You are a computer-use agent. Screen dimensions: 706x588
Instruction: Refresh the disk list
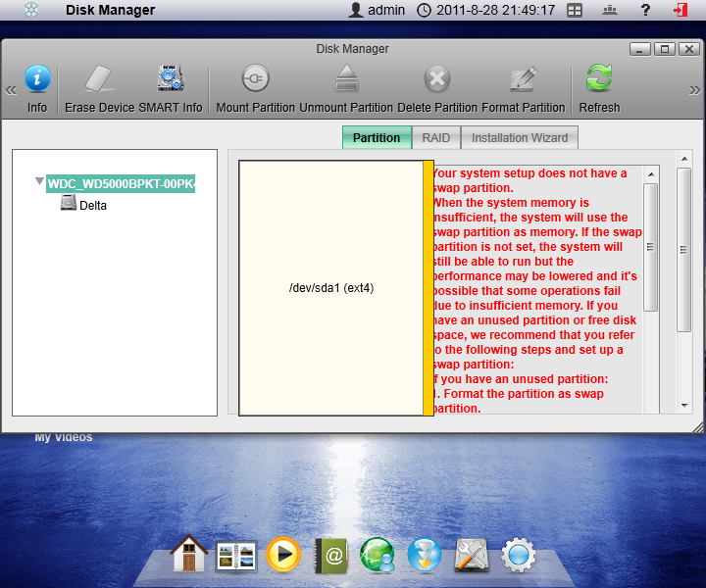(599, 80)
